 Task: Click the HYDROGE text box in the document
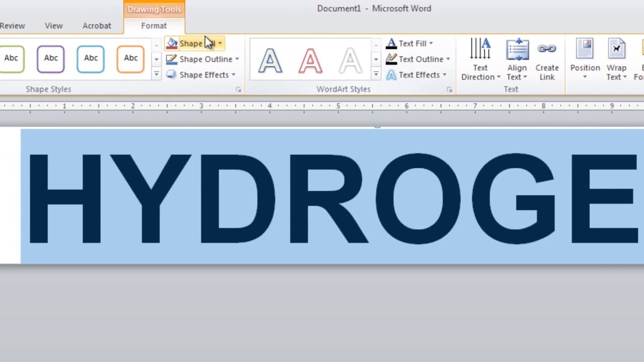tap(332, 196)
